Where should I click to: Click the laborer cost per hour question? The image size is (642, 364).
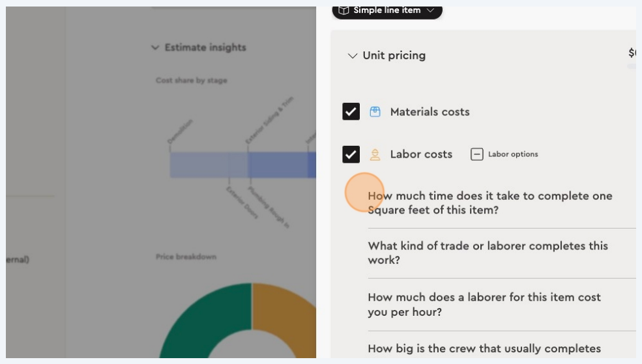[x=484, y=304]
